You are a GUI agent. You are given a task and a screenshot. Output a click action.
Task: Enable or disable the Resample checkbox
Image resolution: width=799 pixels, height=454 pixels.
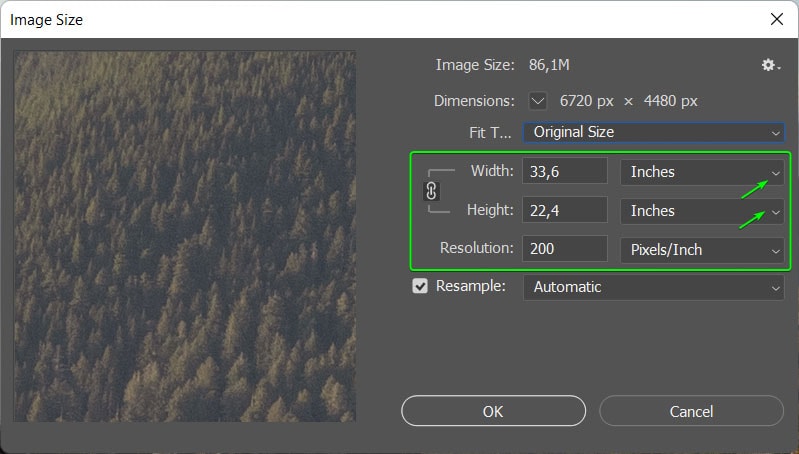tap(420, 287)
